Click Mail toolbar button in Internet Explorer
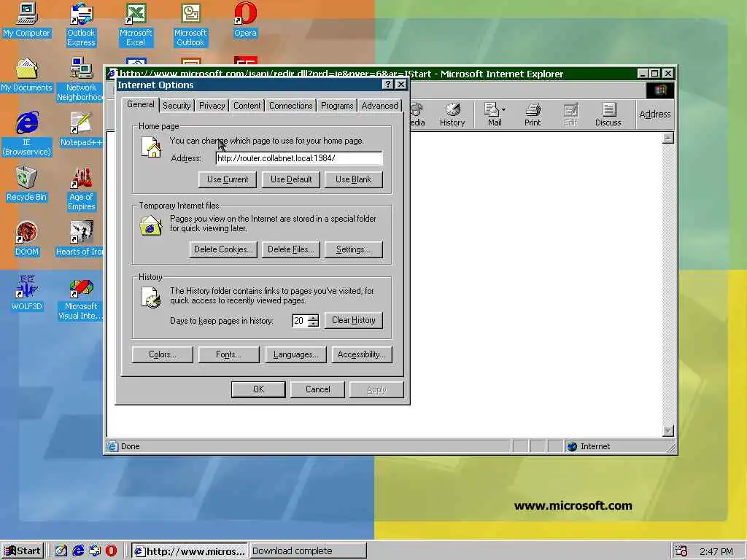The height and width of the screenshot is (560, 747). click(x=492, y=114)
